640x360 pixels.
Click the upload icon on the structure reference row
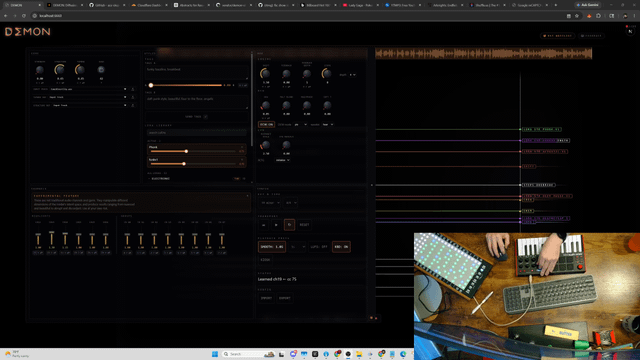[x=133, y=105]
